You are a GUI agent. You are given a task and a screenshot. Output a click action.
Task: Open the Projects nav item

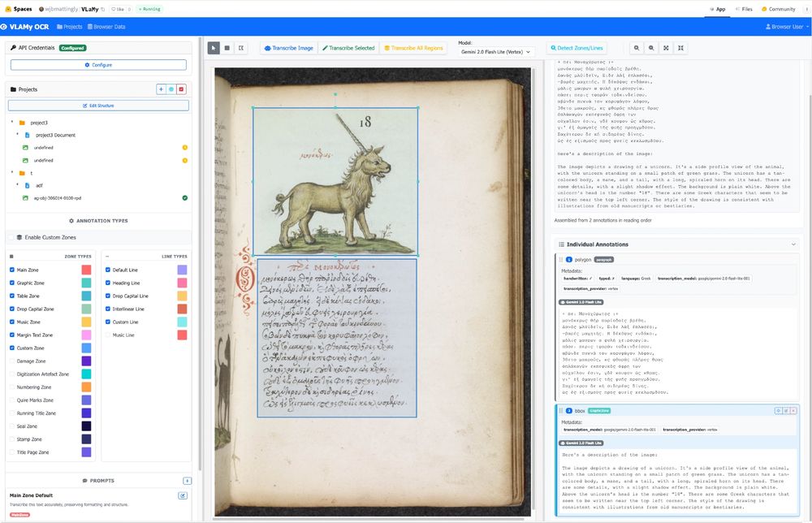69,27
